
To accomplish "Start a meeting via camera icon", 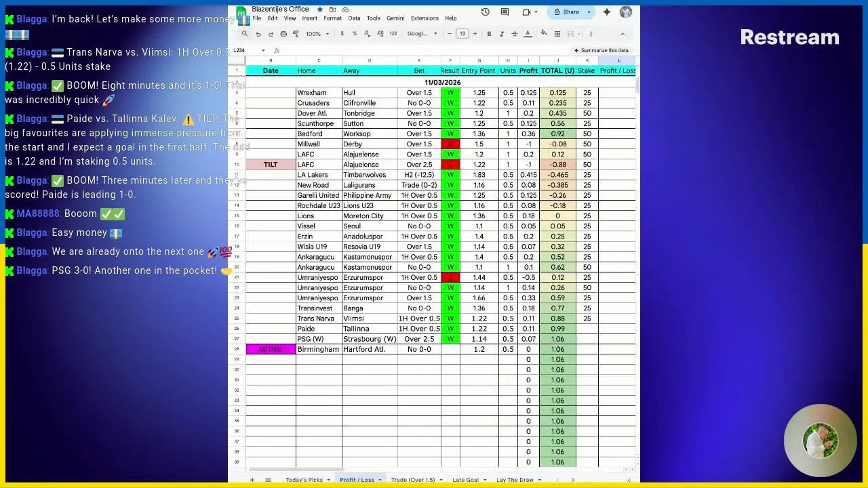I will point(526,12).
